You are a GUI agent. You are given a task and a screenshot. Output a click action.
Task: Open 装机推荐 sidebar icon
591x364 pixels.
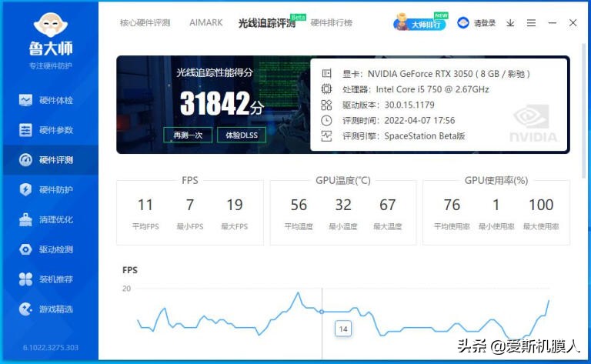(x=25, y=279)
